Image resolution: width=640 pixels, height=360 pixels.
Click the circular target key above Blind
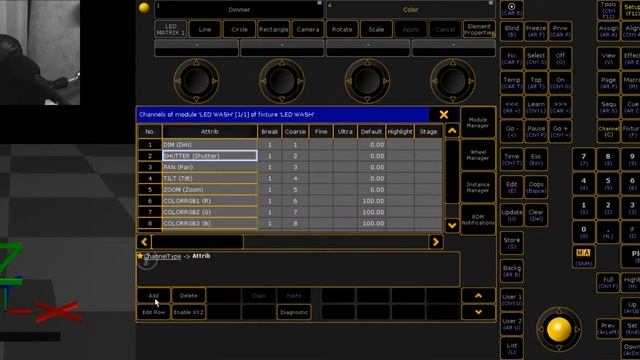click(x=511, y=9)
